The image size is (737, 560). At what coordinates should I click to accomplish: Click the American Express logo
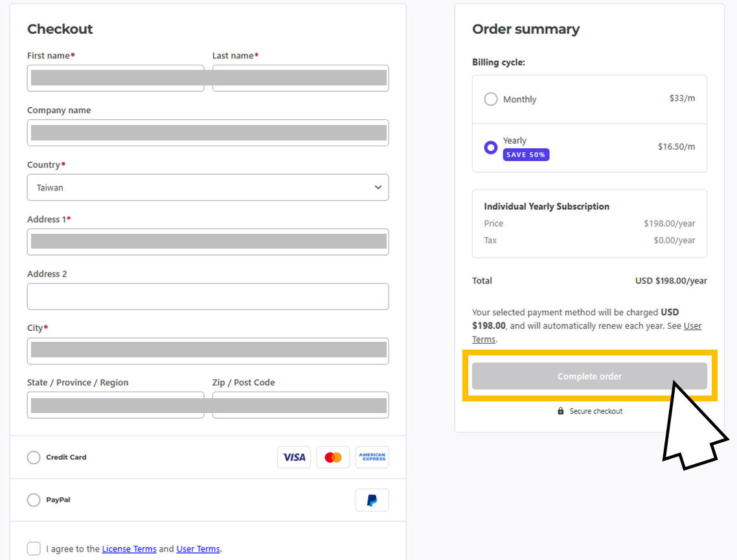point(372,457)
